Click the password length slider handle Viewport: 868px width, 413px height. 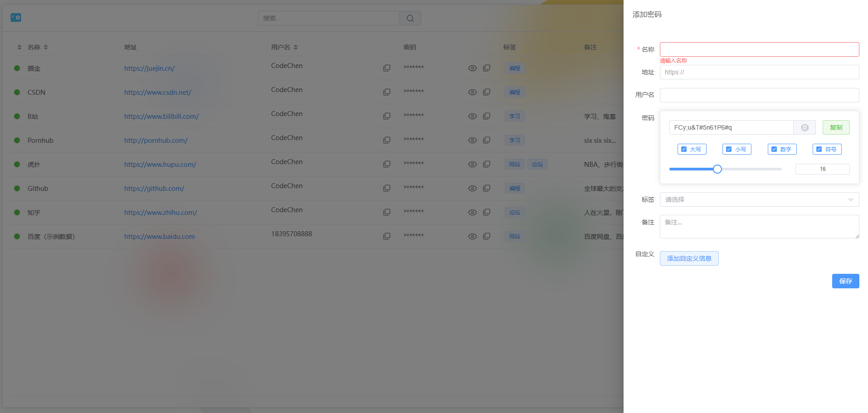(717, 169)
